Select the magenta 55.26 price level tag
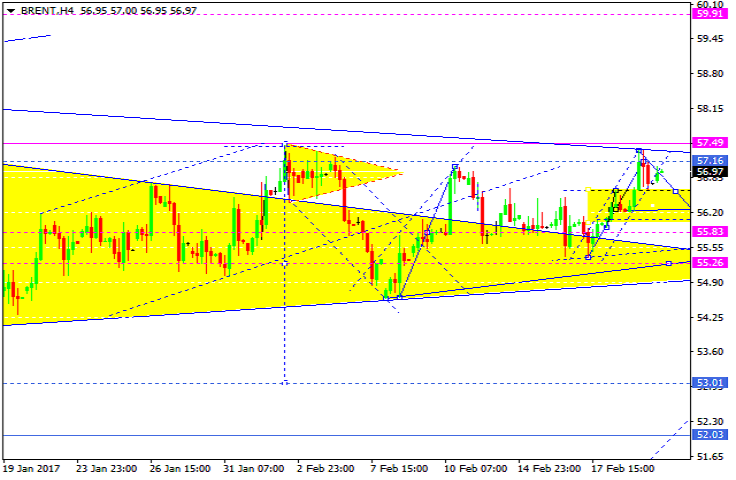The height and width of the screenshot is (480, 736). pos(710,263)
